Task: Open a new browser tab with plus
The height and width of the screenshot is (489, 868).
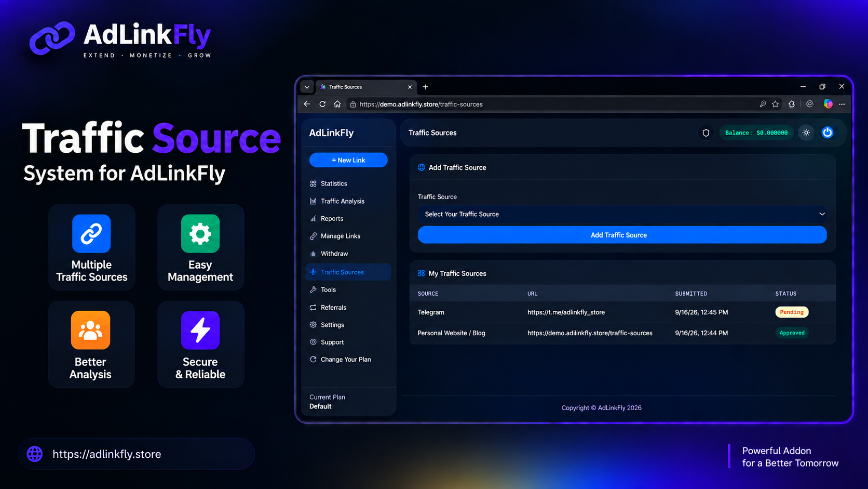Action: pyautogui.click(x=425, y=87)
